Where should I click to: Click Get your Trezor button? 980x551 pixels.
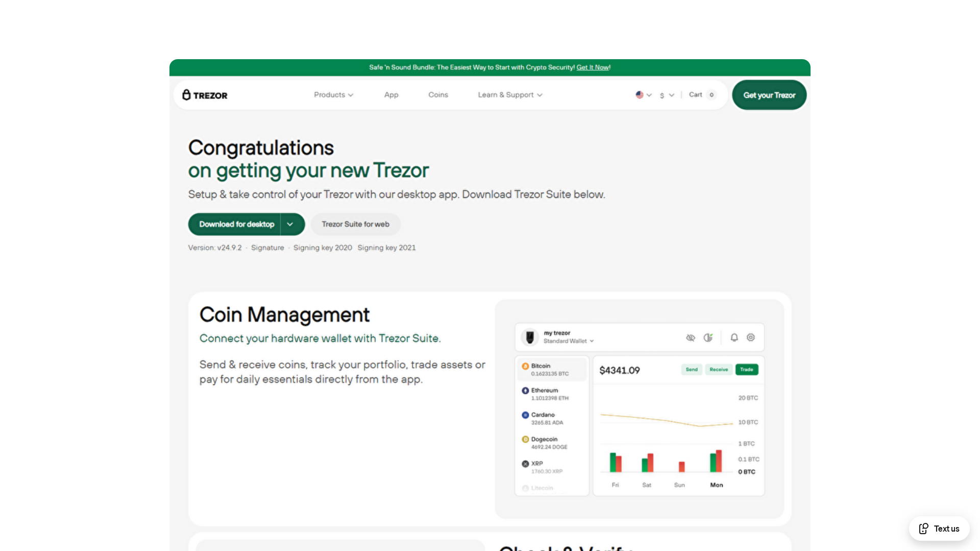(769, 95)
